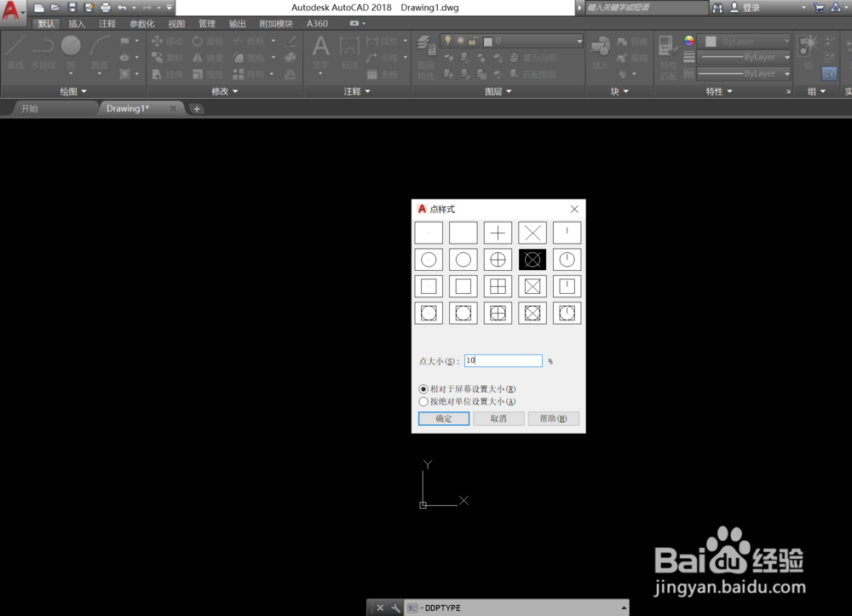The image size is (852, 616).
Task: Expand the 特性 panel dropdown
Action: 719,91
